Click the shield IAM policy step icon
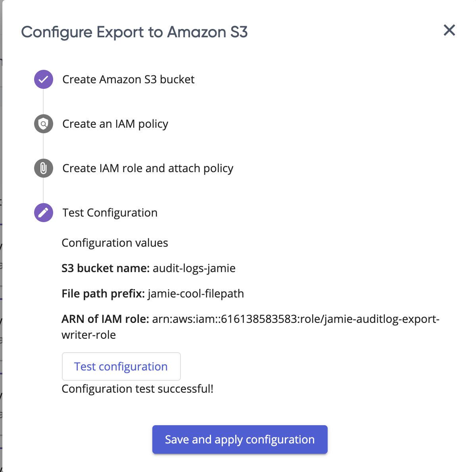Viewport: 476px width, 472px height. pos(44,124)
